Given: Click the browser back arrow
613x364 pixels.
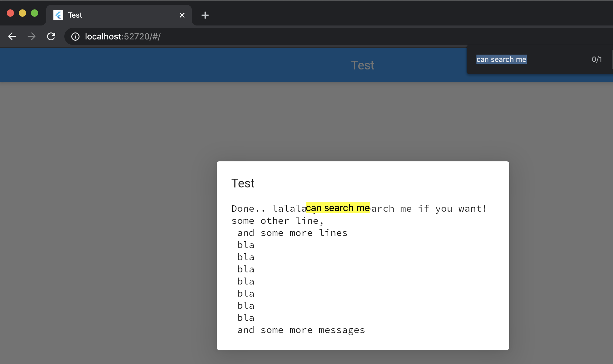Looking at the screenshot, I should 12,36.
